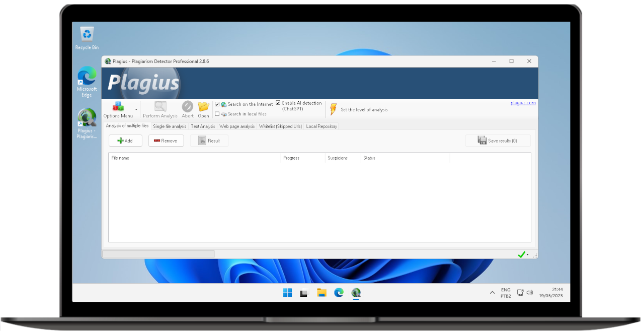
Task: Select the Perform Analysis magnifier icon
Action: [160, 106]
